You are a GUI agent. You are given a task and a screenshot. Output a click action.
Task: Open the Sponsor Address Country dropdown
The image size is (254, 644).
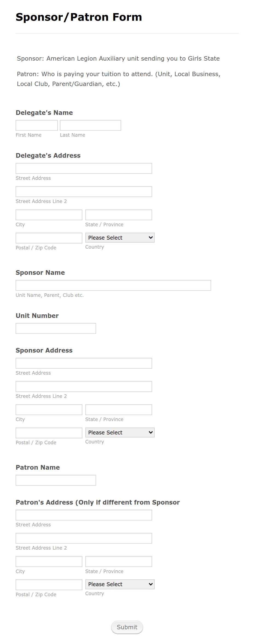tap(120, 433)
